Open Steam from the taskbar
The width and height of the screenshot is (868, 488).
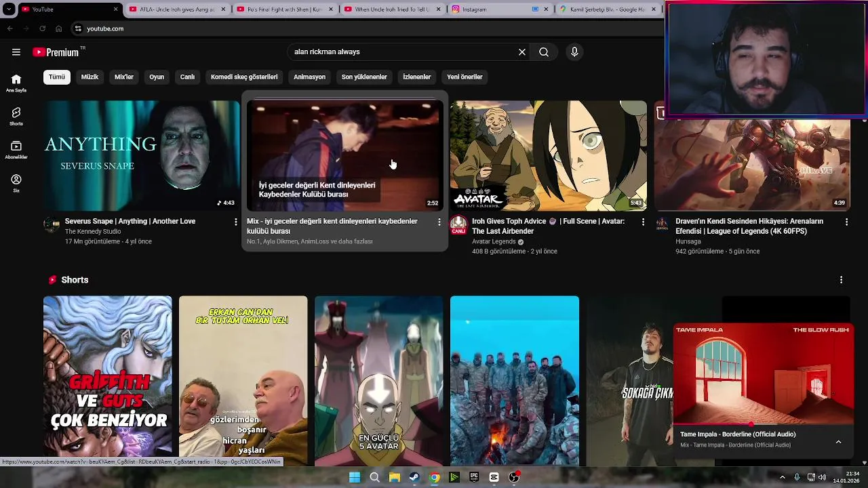coord(414,477)
